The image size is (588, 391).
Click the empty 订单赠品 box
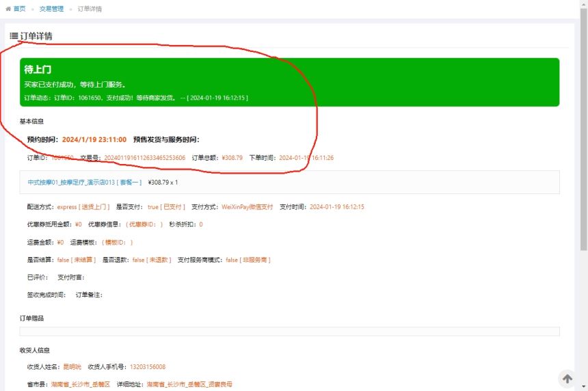289,332
